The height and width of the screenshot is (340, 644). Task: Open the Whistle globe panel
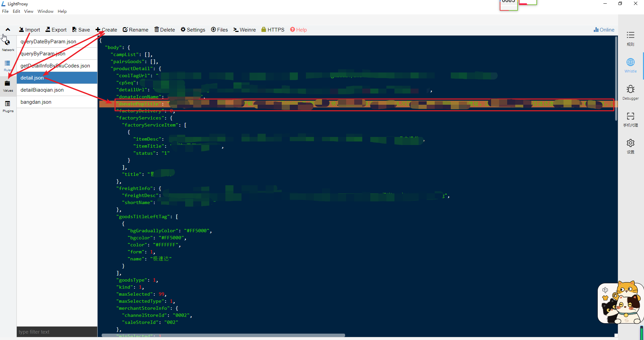click(x=631, y=65)
